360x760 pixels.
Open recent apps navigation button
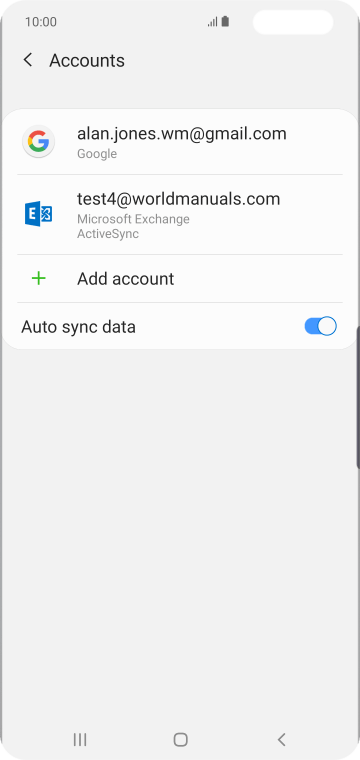click(80, 739)
